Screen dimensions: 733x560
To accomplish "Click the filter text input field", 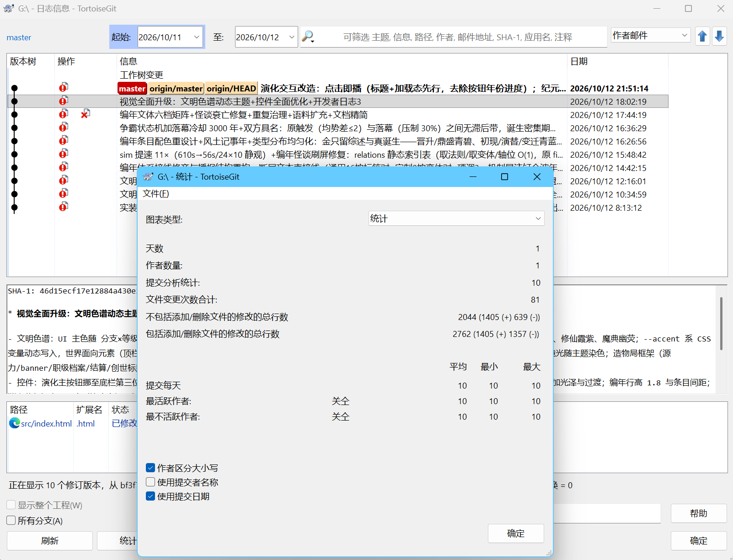I will (457, 37).
